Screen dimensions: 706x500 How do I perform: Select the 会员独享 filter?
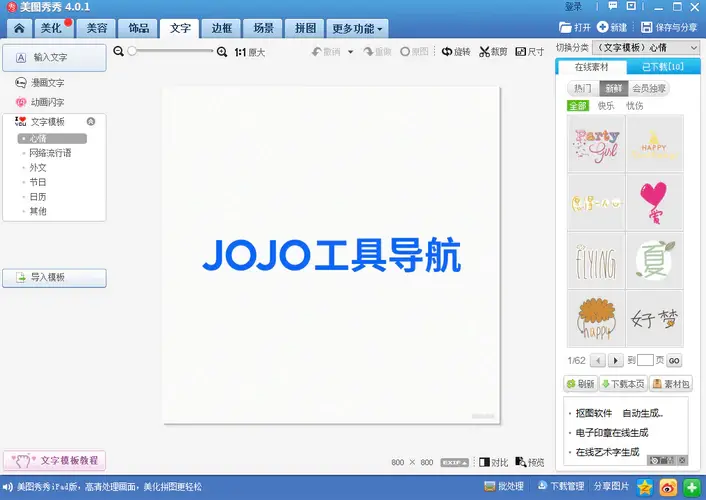(649, 88)
